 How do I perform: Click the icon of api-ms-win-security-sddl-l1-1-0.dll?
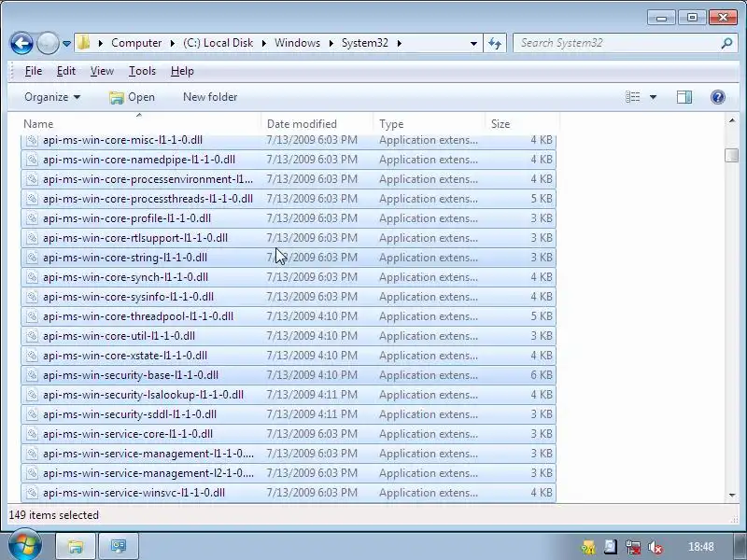pyautogui.click(x=32, y=414)
